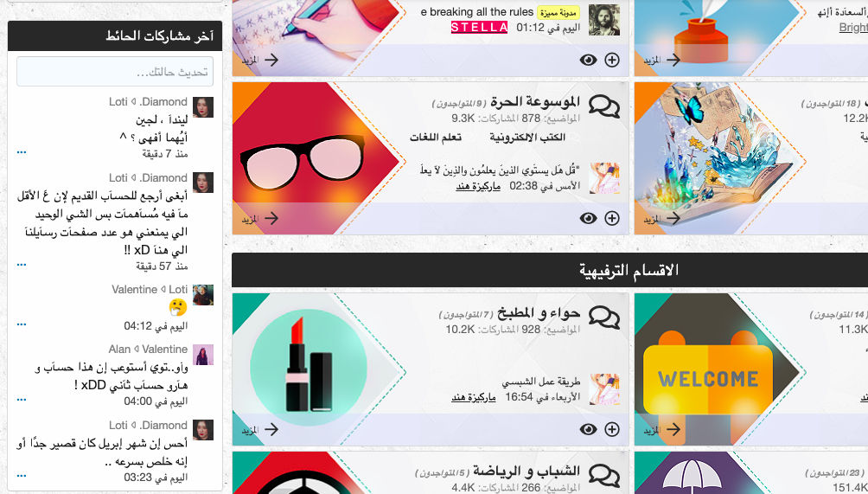The width and height of the screenshot is (868, 494).
Task: Toggle the eye icon on حواء و المطبخ card
Action: 588,429
